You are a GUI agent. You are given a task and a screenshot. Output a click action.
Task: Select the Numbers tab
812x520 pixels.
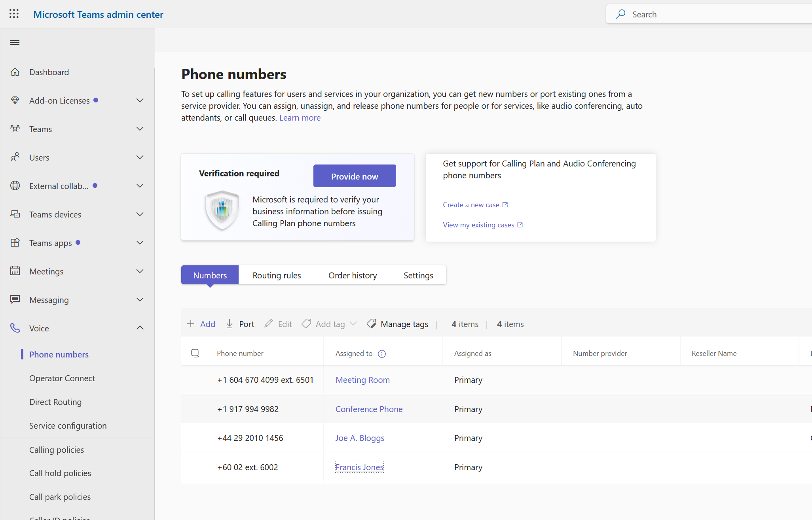click(210, 275)
